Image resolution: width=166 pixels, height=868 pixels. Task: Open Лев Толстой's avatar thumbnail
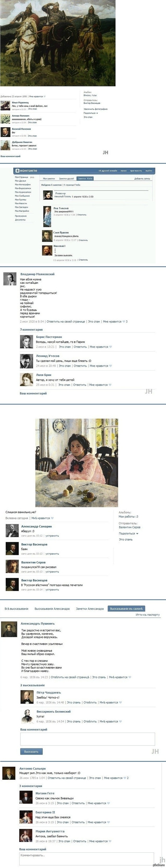coord(47,217)
